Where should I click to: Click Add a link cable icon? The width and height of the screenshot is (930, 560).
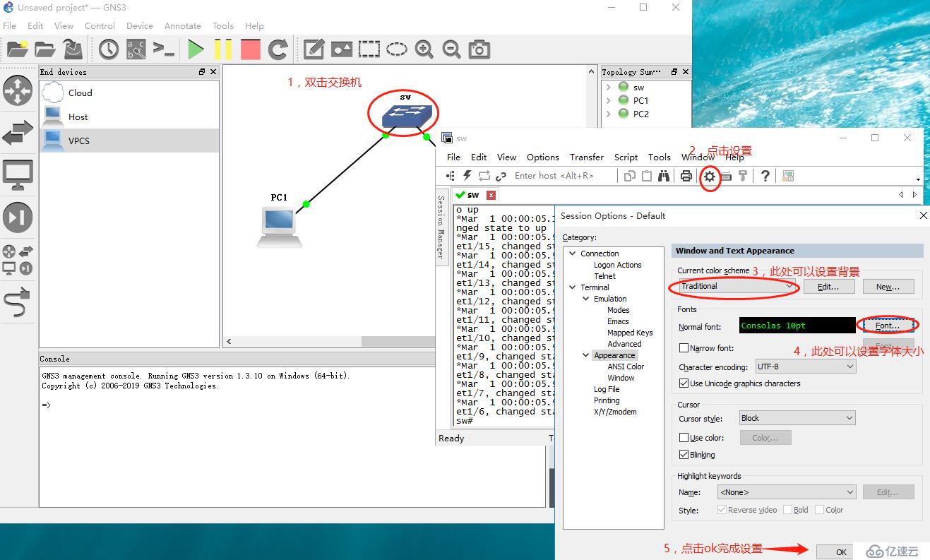[x=18, y=302]
